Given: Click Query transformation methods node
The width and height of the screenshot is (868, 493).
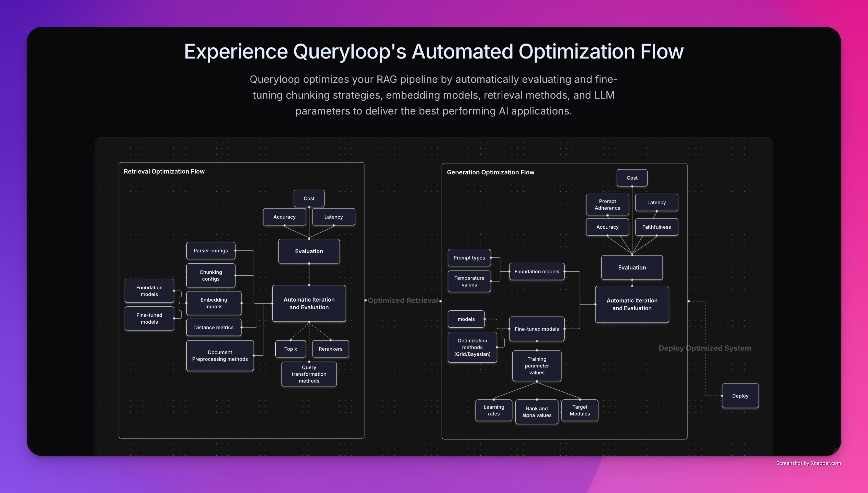Looking at the screenshot, I should 309,374.
